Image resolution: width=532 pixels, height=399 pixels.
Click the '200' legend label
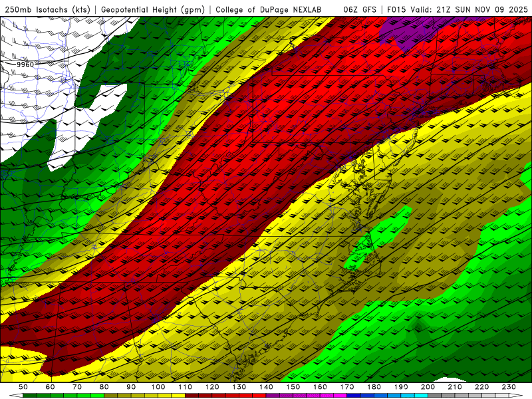tap(428, 387)
